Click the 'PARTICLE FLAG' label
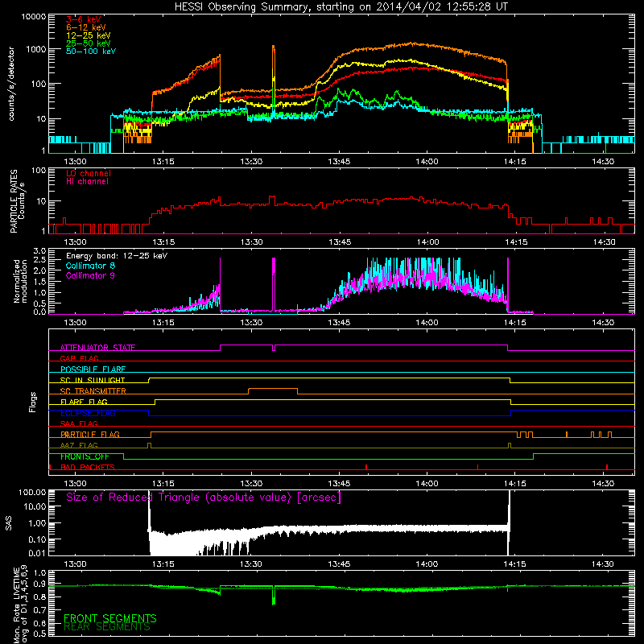The height and width of the screenshot is (644, 644). (90, 435)
